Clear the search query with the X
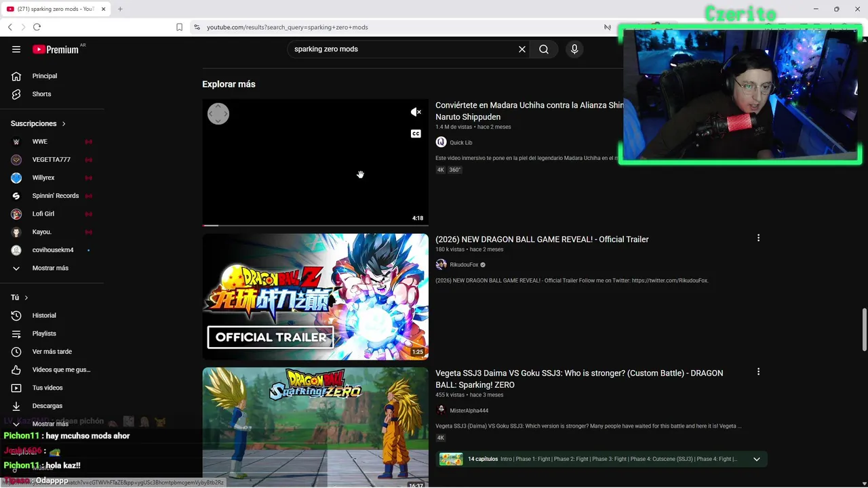The width and height of the screenshot is (868, 488). 522,49
